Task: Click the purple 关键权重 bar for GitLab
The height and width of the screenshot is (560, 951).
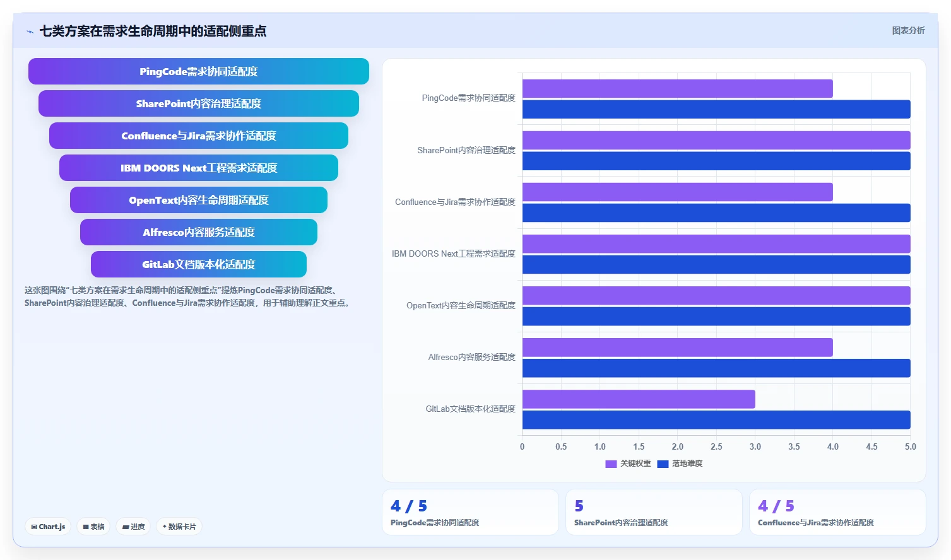Action: [639, 399]
